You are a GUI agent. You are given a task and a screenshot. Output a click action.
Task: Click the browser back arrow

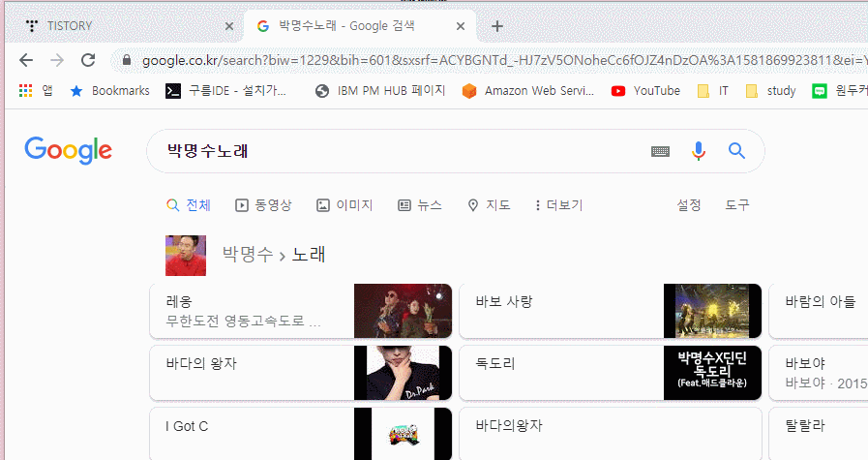(x=26, y=60)
